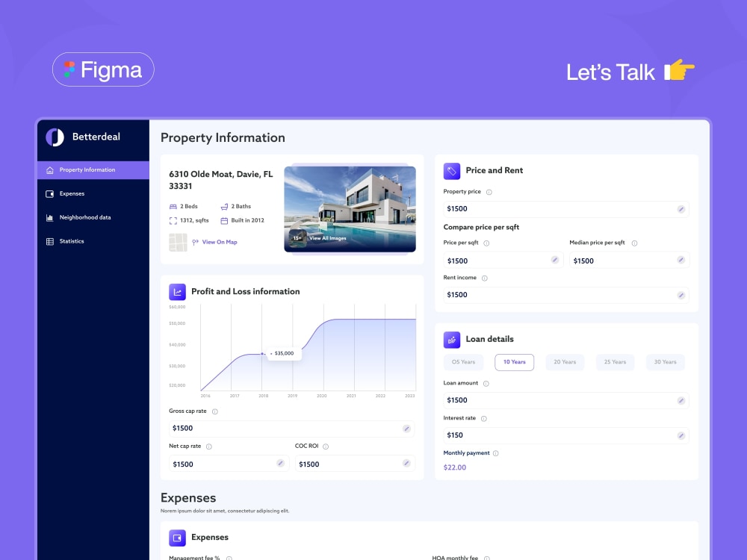Screen dimensions: 747x560
Task: Click info icon beside Median price per sqft
Action: pyautogui.click(x=634, y=243)
